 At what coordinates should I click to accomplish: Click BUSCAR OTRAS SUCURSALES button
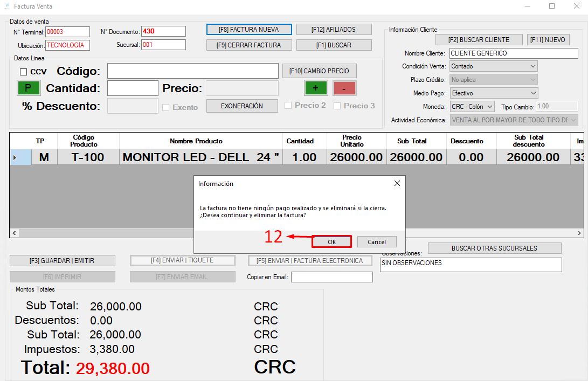point(494,248)
